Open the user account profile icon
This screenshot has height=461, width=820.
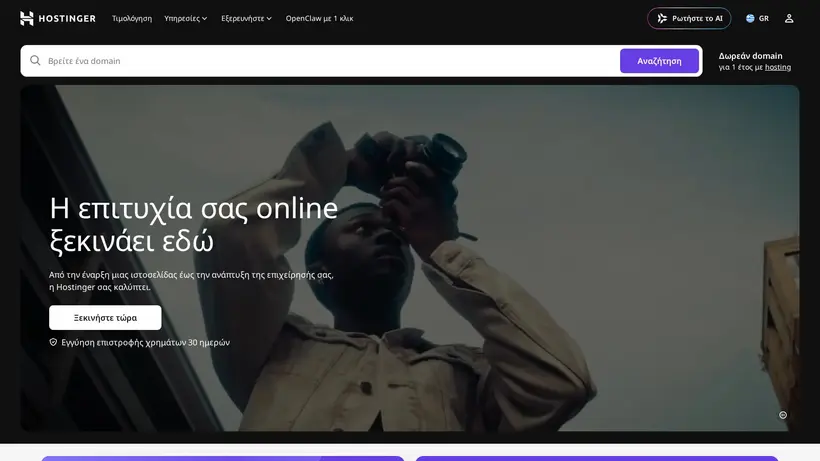[789, 18]
